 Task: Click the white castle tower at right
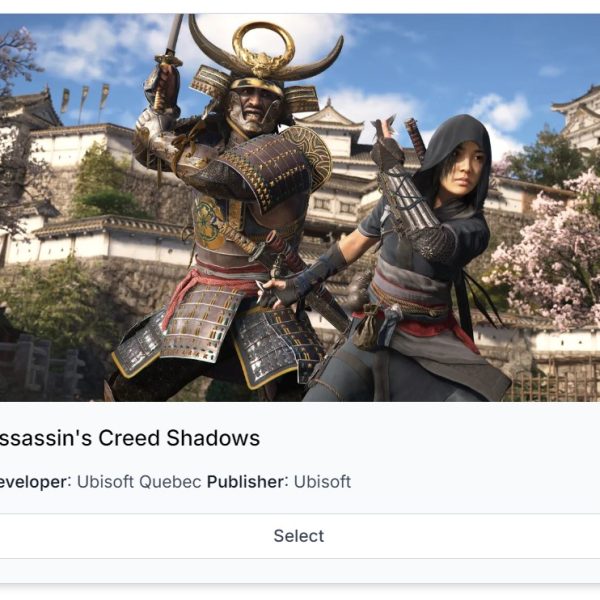click(x=579, y=118)
